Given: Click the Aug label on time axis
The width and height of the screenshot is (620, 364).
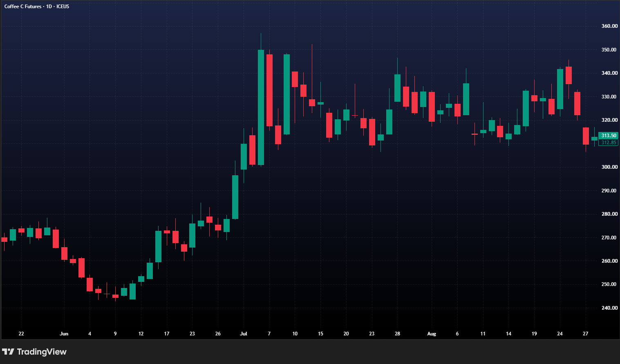Looking at the screenshot, I should coord(432,334).
